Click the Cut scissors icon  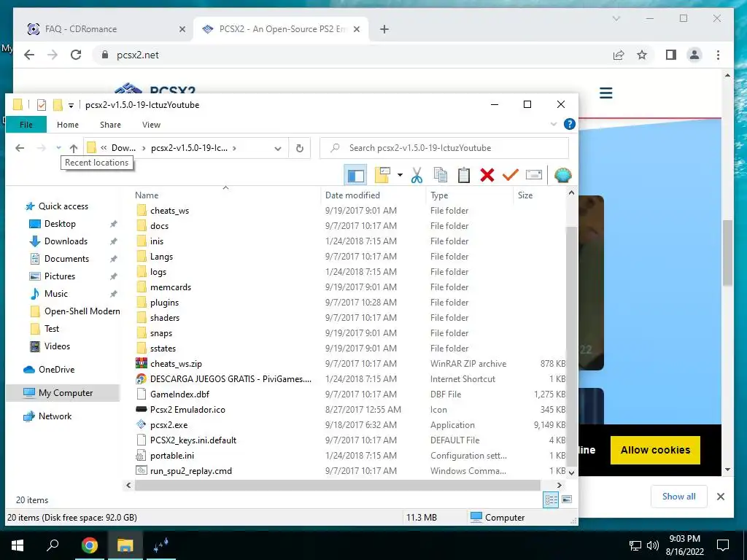coord(417,175)
